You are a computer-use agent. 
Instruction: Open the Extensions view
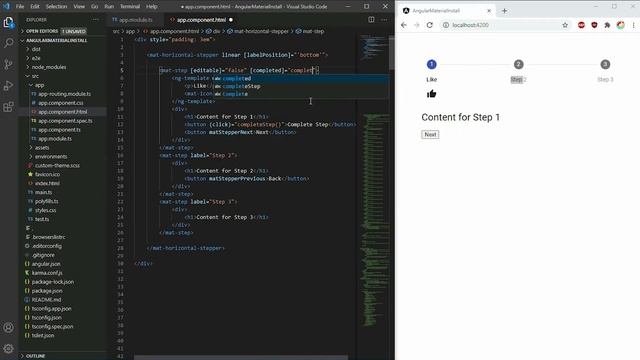(8, 107)
